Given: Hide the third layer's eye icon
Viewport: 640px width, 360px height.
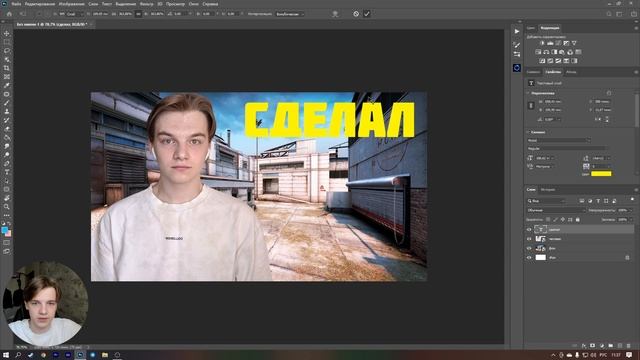Looking at the screenshot, I should click(529, 248).
